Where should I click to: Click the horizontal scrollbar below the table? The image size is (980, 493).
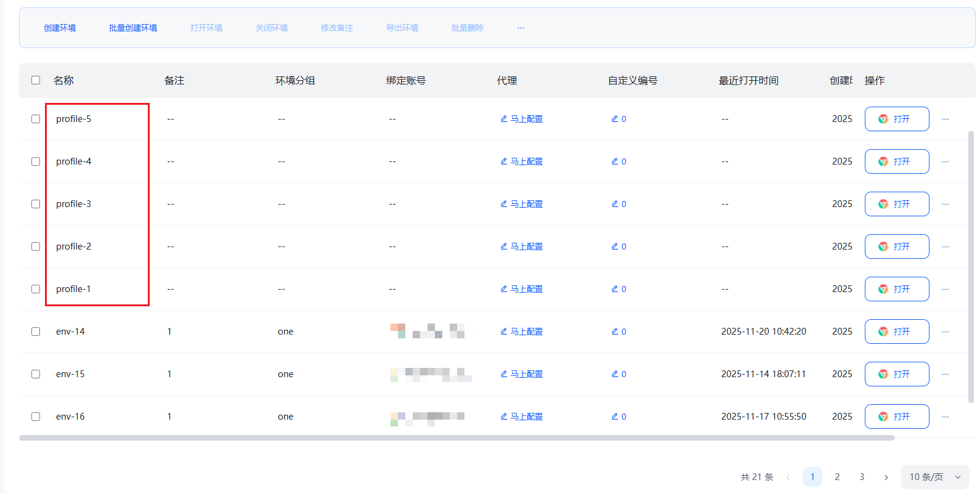coord(456,438)
